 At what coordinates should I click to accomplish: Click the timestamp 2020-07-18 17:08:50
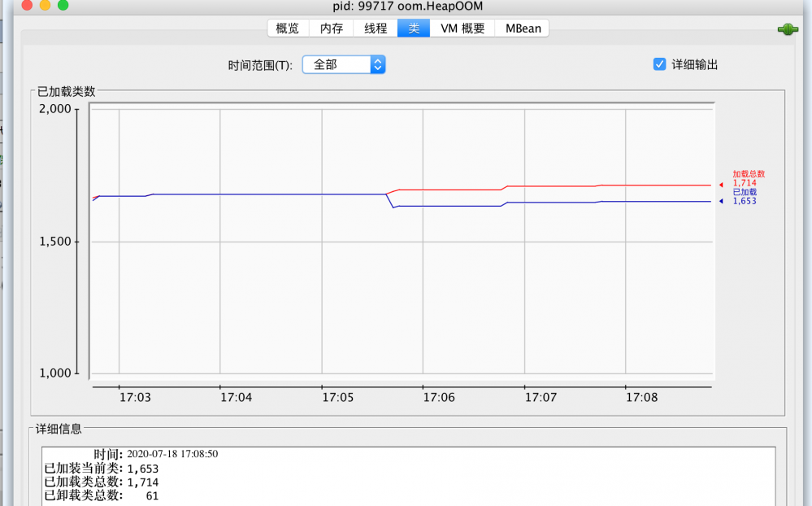[172, 454]
